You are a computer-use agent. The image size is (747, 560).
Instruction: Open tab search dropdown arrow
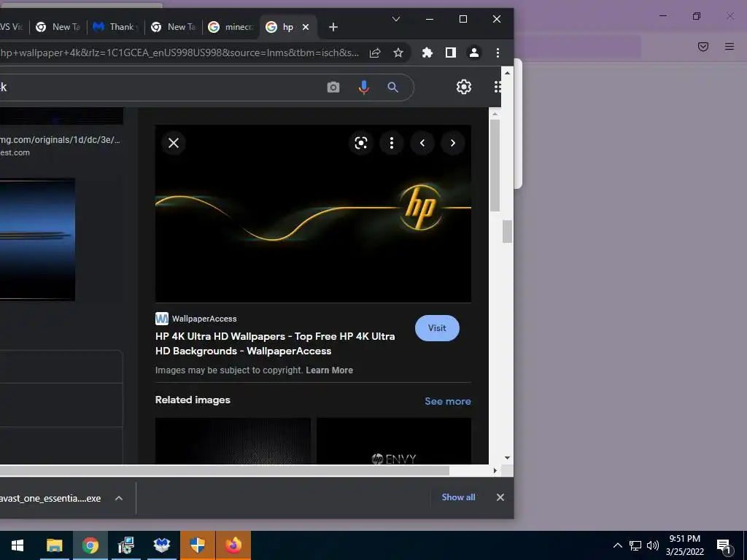coord(396,19)
